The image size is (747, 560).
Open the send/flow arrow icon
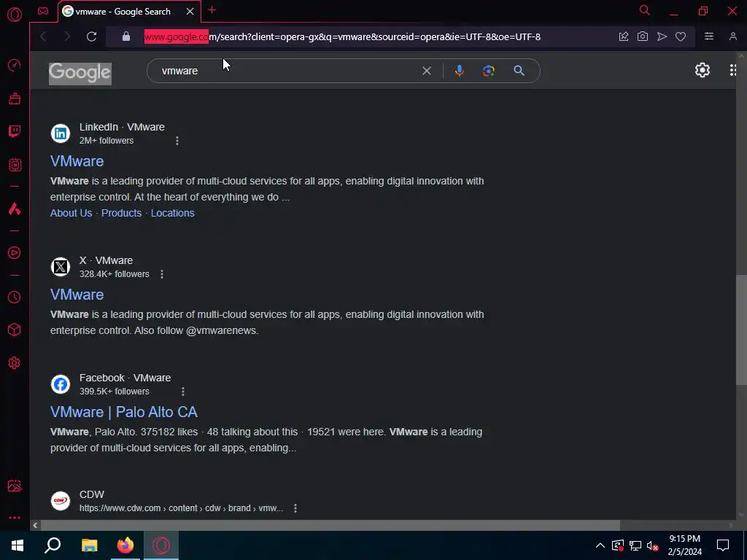pyautogui.click(x=662, y=36)
